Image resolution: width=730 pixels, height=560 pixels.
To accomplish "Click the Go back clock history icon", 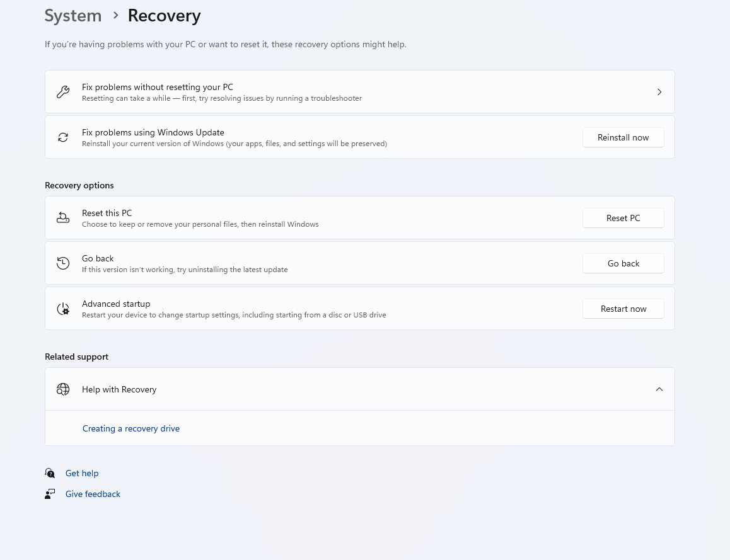I will 63,263.
